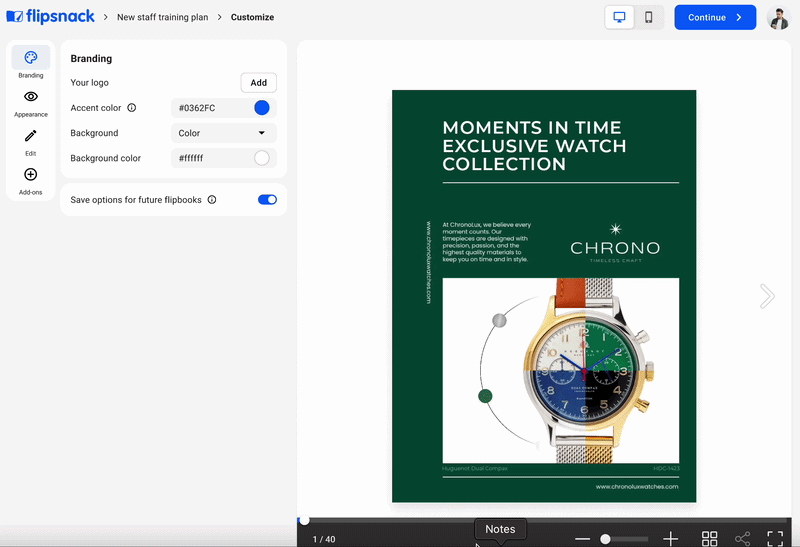
Task: Open the Appearance eye icon
Action: pyautogui.click(x=30, y=97)
